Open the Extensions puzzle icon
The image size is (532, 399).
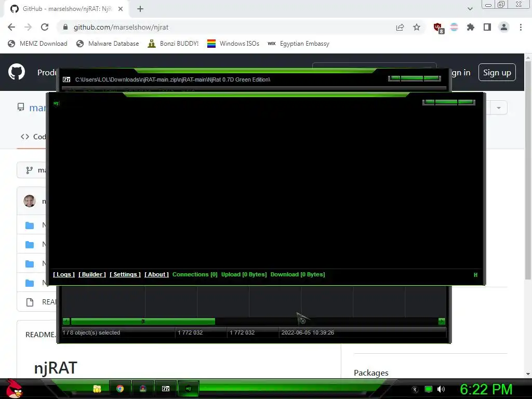click(471, 27)
